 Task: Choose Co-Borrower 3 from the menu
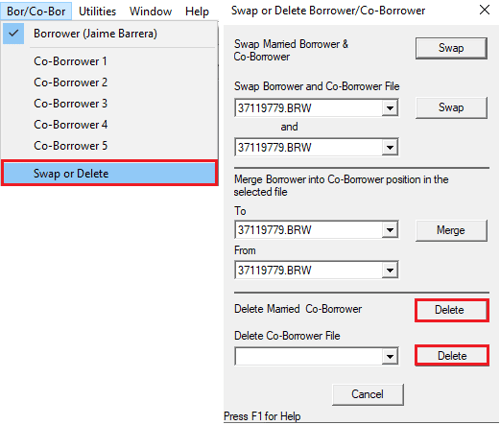pos(109,104)
